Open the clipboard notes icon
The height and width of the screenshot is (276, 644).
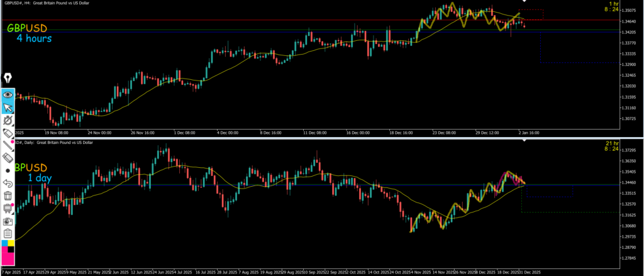pyautogui.click(x=8, y=233)
